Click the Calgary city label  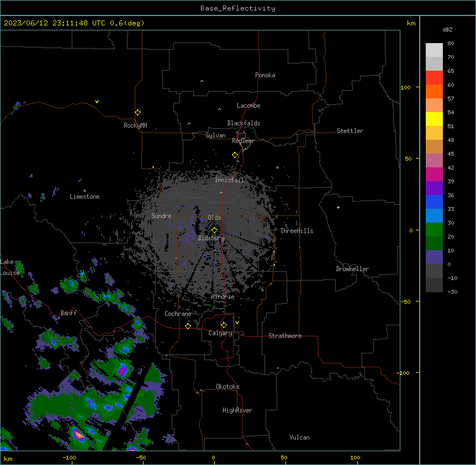point(220,333)
